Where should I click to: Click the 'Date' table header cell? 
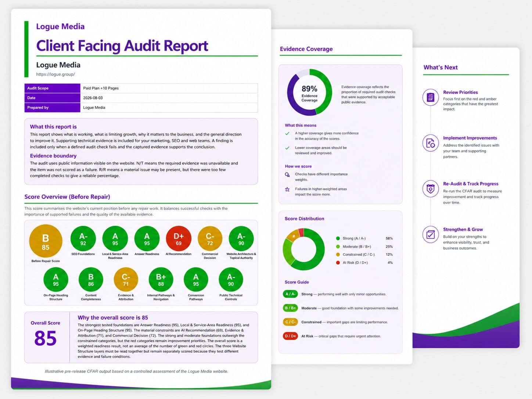(x=52, y=98)
